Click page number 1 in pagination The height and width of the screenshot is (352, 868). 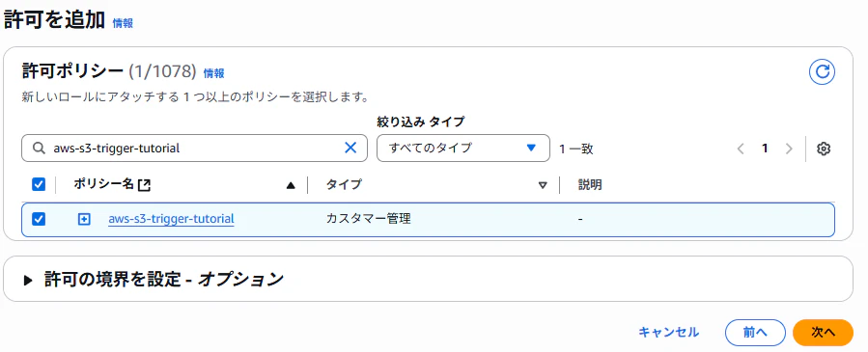765,149
